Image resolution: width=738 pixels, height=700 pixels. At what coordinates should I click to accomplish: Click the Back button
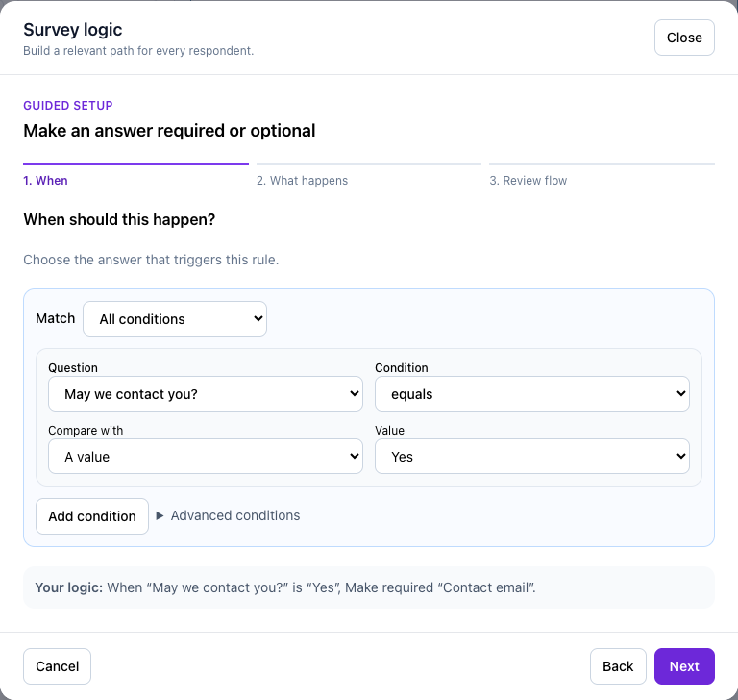(x=618, y=666)
